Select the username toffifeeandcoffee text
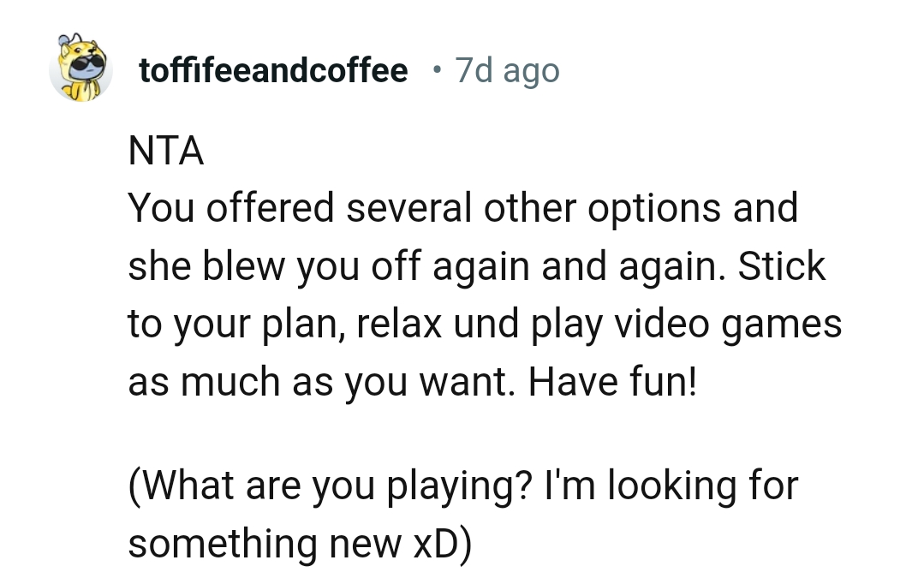924x578 pixels. click(273, 71)
